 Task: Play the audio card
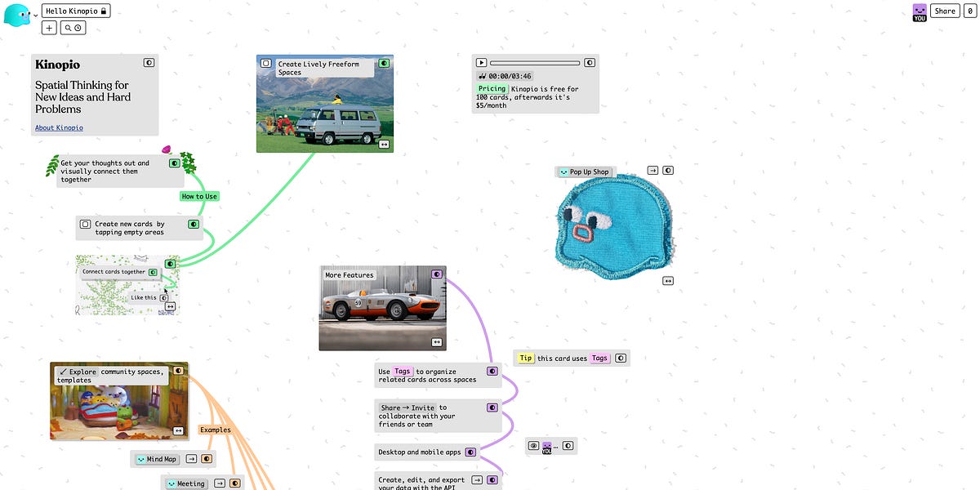(481, 62)
